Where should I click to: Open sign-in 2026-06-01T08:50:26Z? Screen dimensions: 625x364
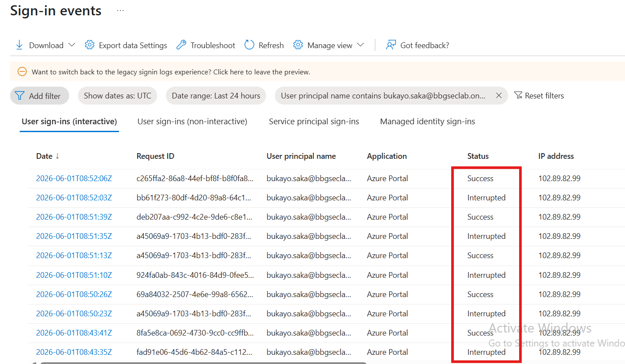click(x=74, y=294)
